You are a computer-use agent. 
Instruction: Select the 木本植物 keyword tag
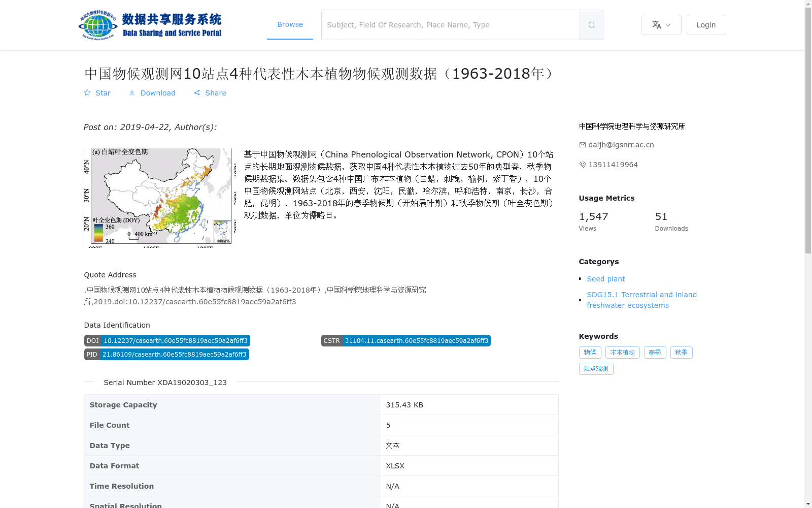(622, 353)
